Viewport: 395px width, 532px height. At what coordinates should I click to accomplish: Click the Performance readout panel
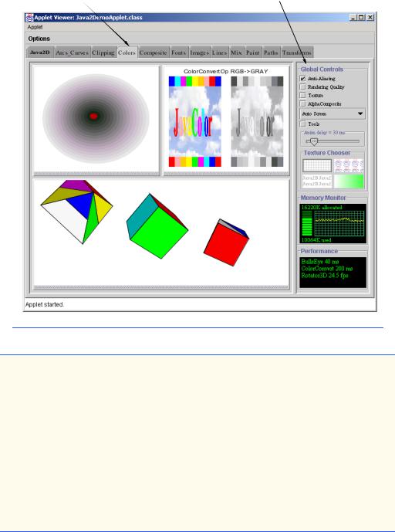click(x=333, y=273)
